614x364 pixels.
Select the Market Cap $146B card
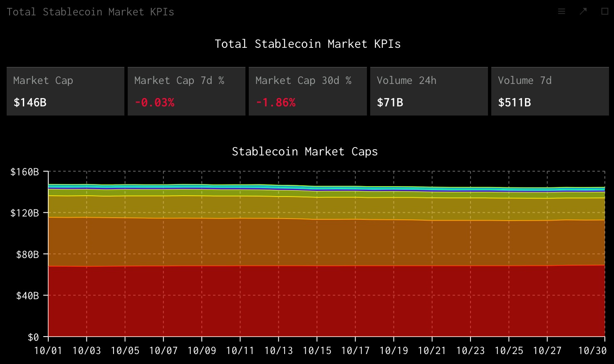pyautogui.click(x=65, y=91)
